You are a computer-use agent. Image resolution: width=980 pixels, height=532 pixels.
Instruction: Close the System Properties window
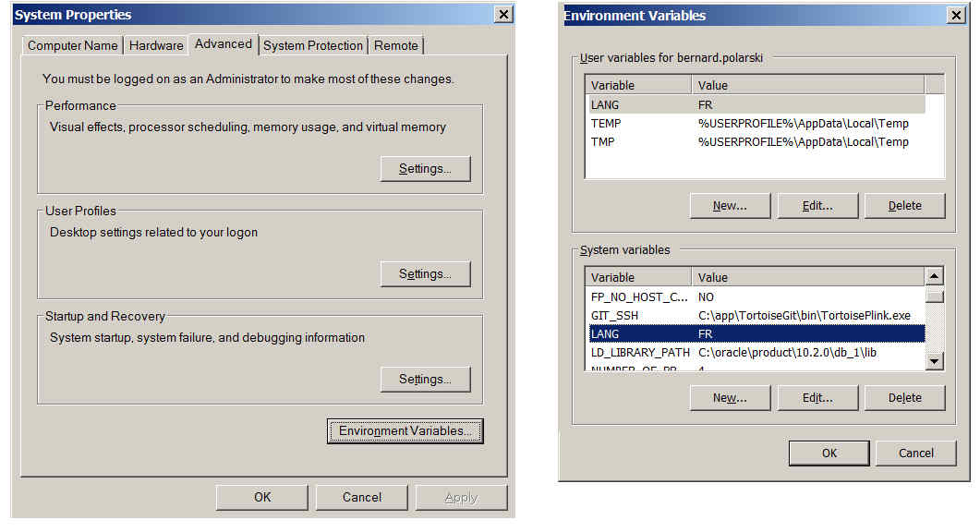(x=503, y=15)
